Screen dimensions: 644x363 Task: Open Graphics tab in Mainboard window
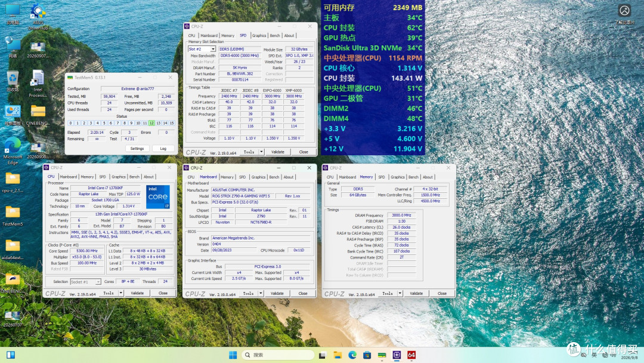(258, 177)
